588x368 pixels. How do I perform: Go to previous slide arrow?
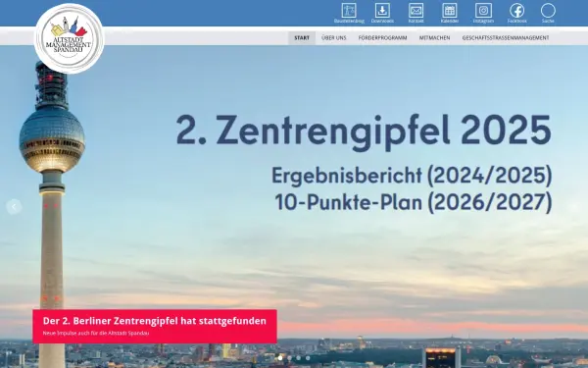click(x=14, y=206)
